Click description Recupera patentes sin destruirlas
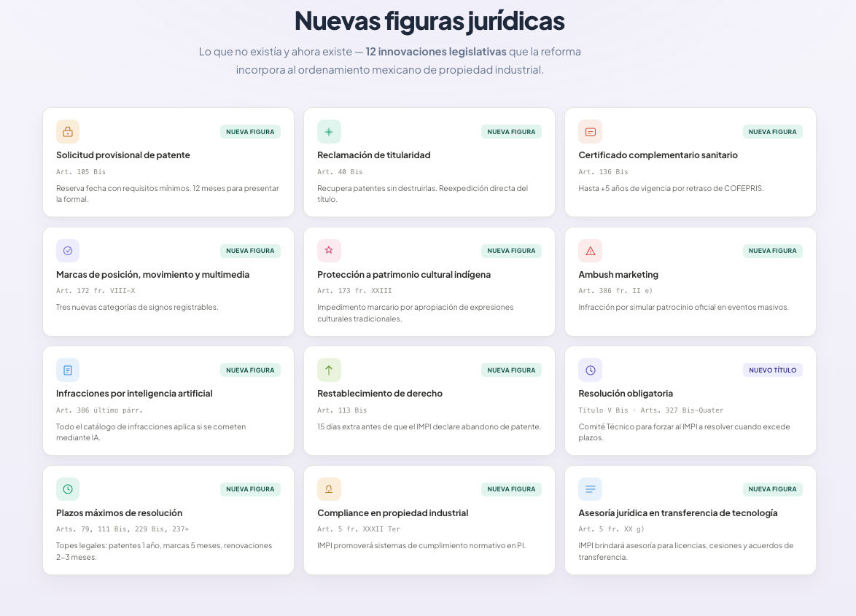 click(x=423, y=194)
